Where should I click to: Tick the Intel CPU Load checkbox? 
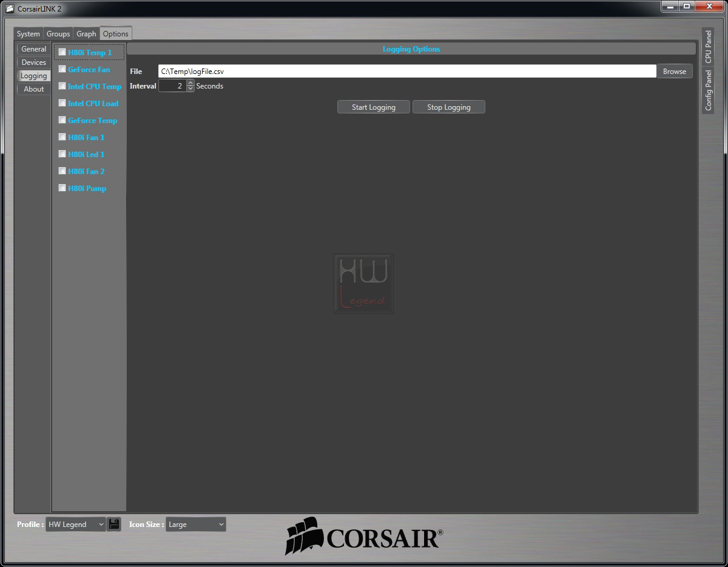(x=62, y=103)
